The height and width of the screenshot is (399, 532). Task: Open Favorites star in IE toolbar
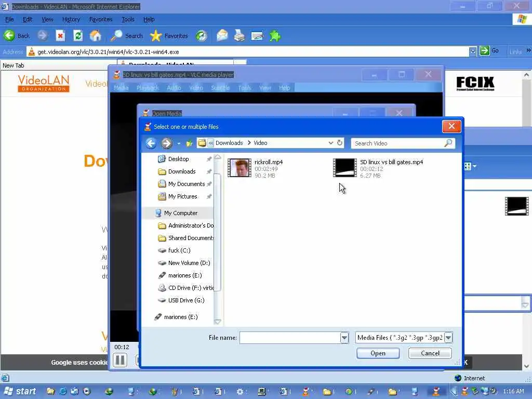click(156, 35)
